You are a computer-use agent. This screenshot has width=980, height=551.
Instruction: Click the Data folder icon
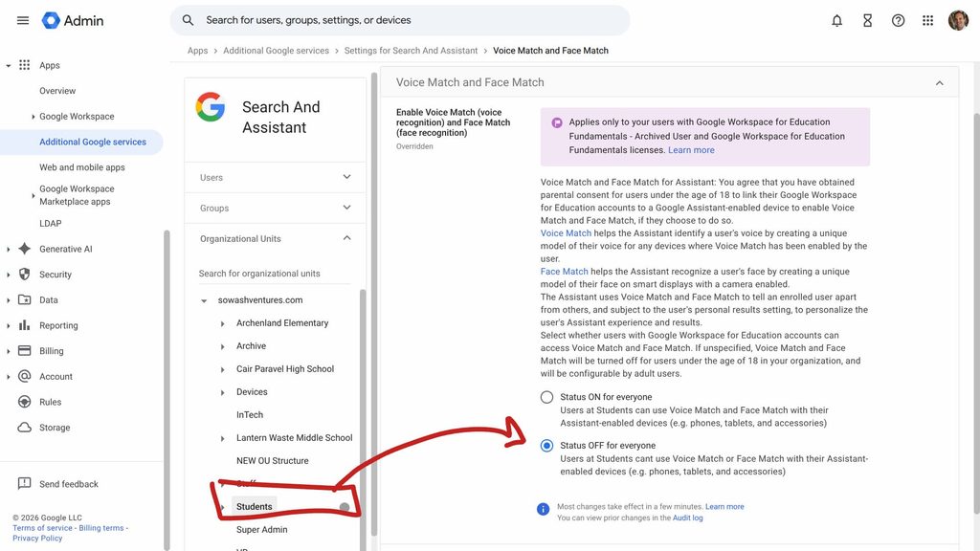pos(24,299)
